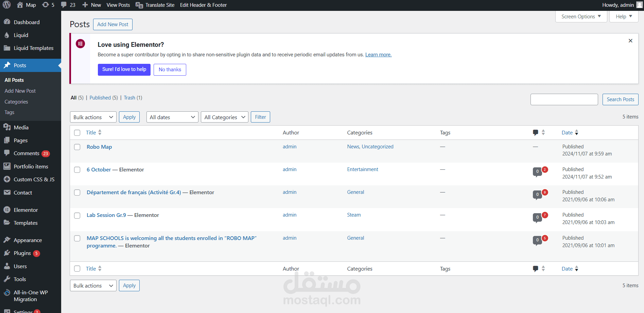Open the Tags submenu item
The height and width of the screenshot is (313, 644).
[x=9, y=112]
